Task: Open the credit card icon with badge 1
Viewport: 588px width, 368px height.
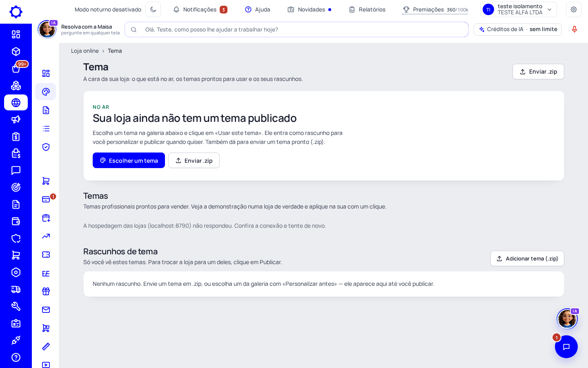Action: (46, 199)
